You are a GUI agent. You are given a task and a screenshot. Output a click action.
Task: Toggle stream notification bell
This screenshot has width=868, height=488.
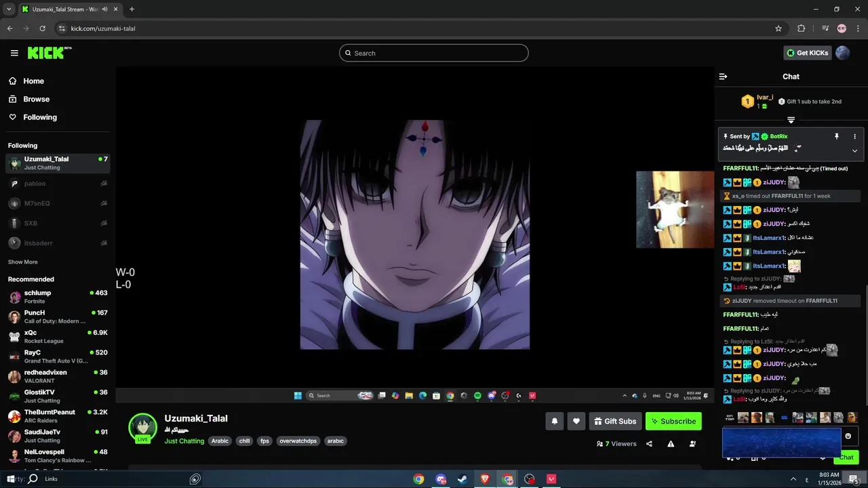pyautogui.click(x=554, y=422)
